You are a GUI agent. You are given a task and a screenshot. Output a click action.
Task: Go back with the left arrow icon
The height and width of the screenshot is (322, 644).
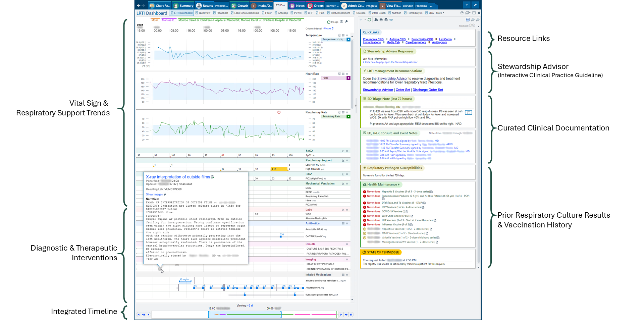click(x=139, y=5)
